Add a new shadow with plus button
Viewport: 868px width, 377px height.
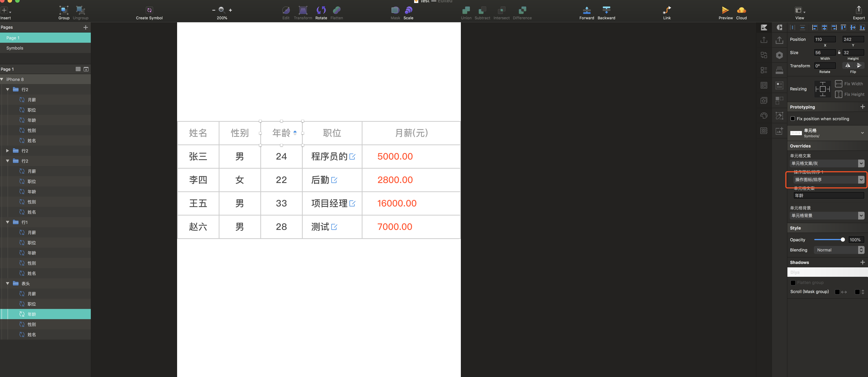point(862,262)
